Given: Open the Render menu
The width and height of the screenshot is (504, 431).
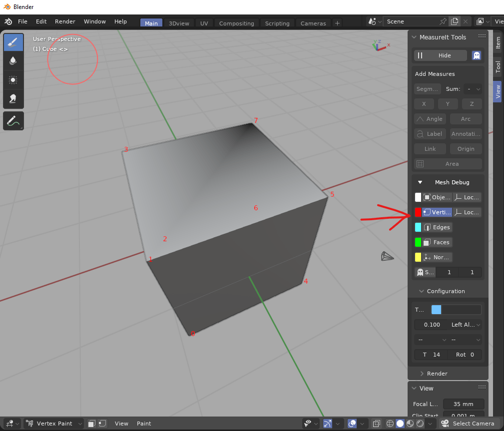Looking at the screenshot, I should 65,21.
